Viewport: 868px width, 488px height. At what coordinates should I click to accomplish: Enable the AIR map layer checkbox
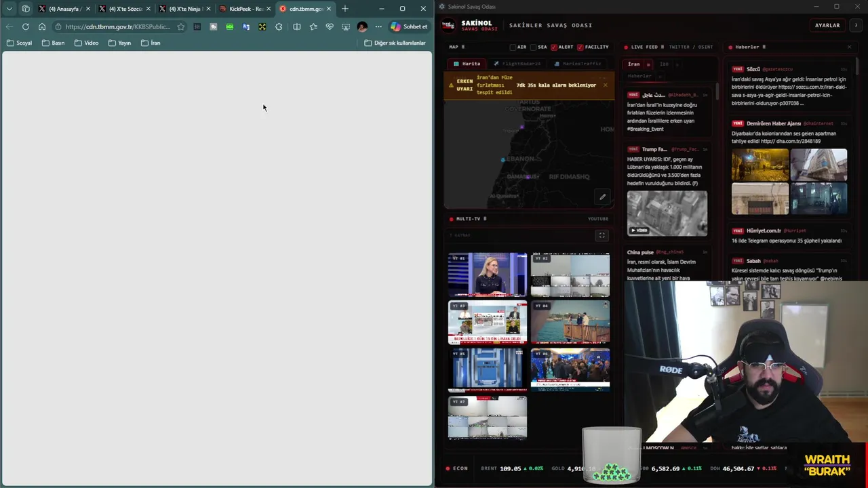tap(513, 47)
